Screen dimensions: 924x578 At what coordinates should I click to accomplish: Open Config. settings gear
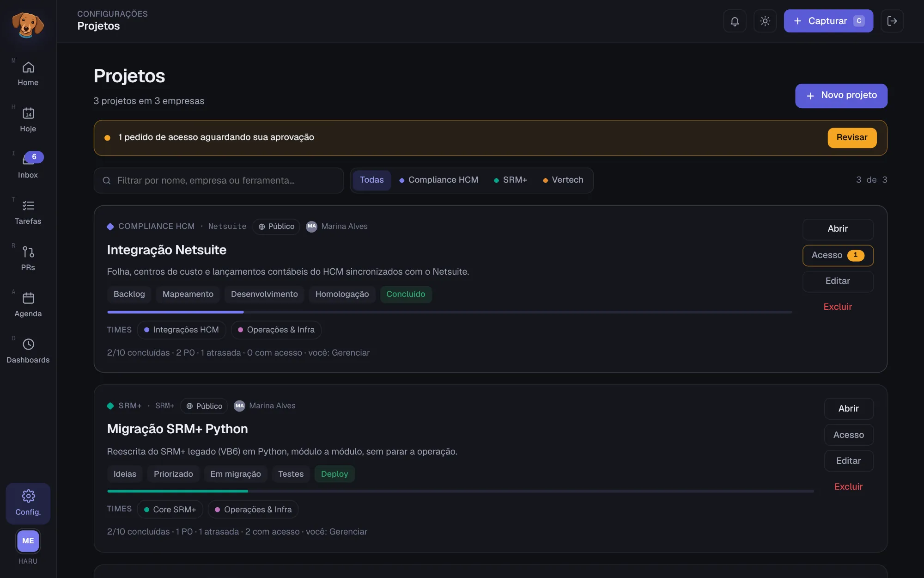click(28, 503)
